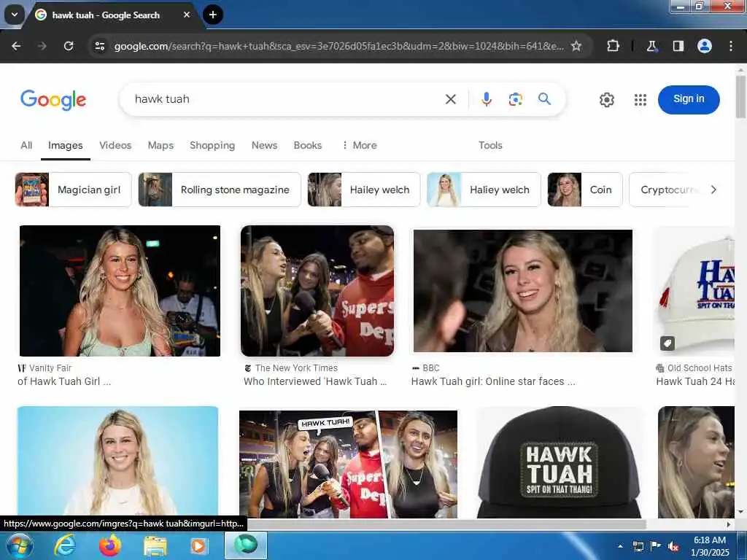Image resolution: width=747 pixels, height=560 pixels.
Task: Open Google quick settings gear
Action: click(606, 99)
